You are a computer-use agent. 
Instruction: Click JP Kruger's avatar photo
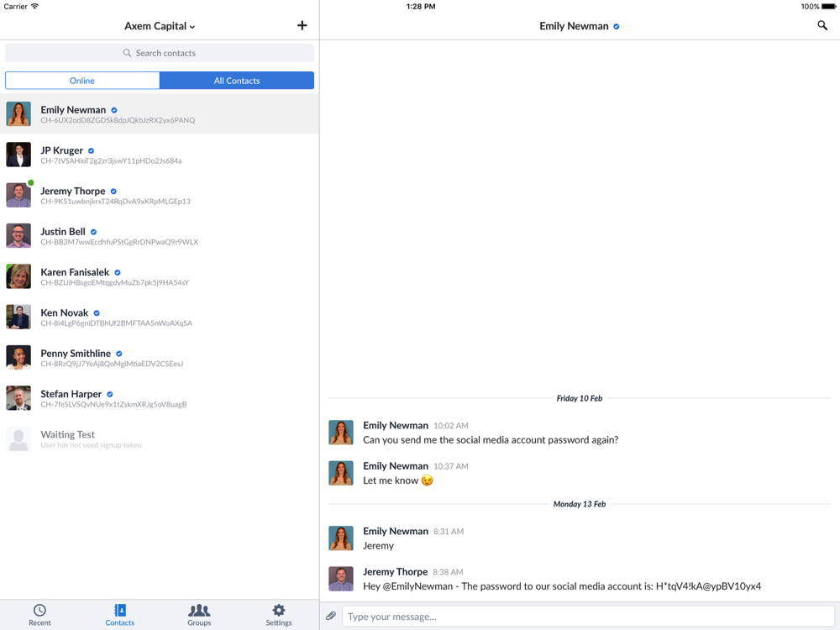pyautogui.click(x=18, y=155)
